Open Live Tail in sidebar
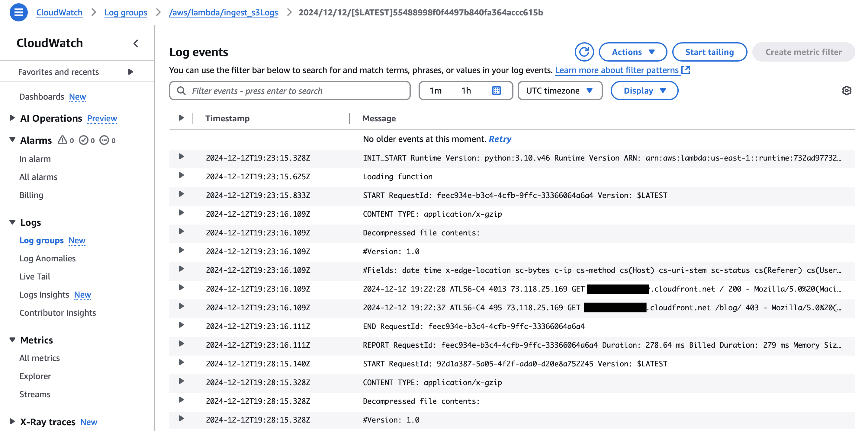This screenshot has height=431, width=868. click(35, 276)
